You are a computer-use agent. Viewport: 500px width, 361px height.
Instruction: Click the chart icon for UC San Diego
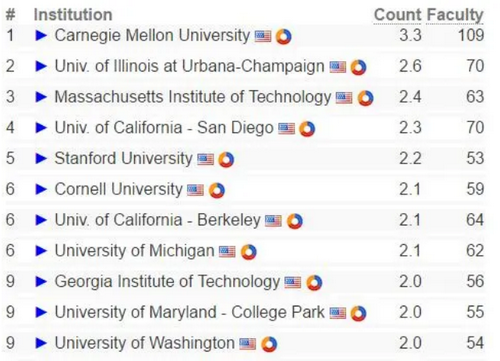pyautogui.click(x=307, y=129)
